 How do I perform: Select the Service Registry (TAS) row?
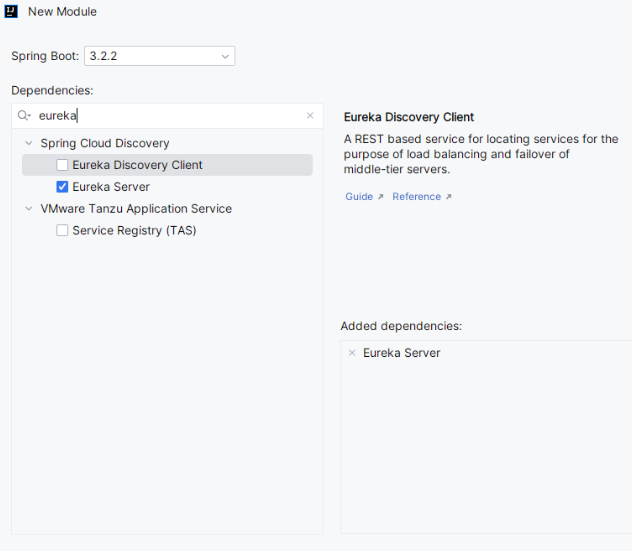coord(134,231)
